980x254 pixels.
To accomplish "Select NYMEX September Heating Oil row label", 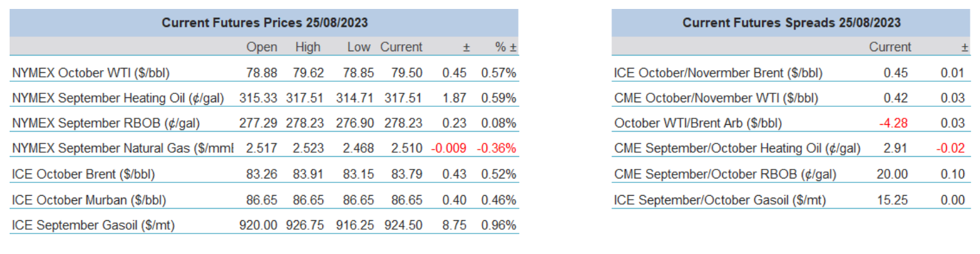I will click(x=117, y=99).
